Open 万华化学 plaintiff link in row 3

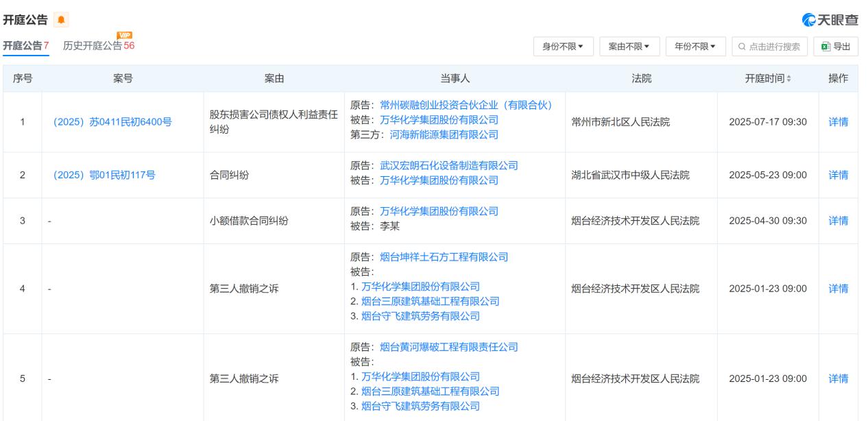[439, 211]
